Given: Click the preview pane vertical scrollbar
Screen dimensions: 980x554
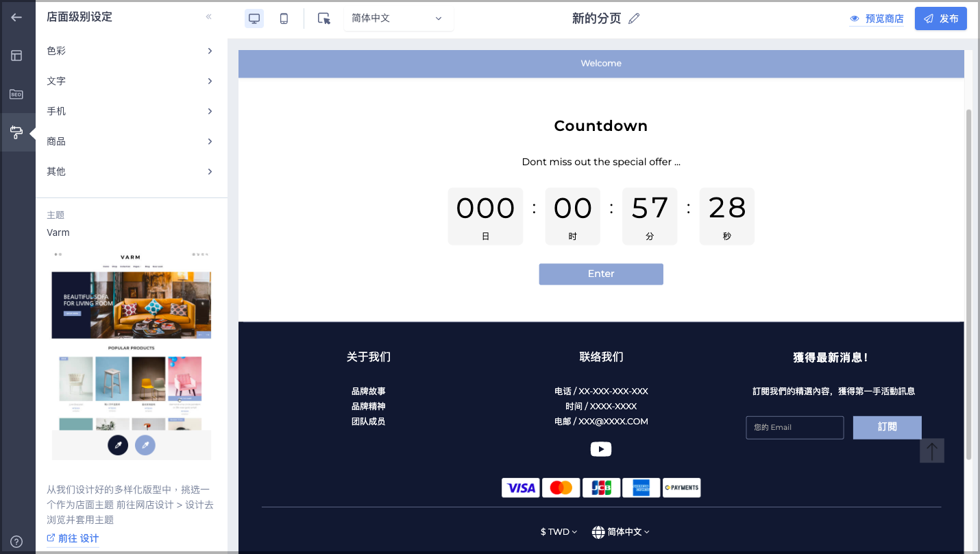Looking at the screenshot, I should coord(969,285).
